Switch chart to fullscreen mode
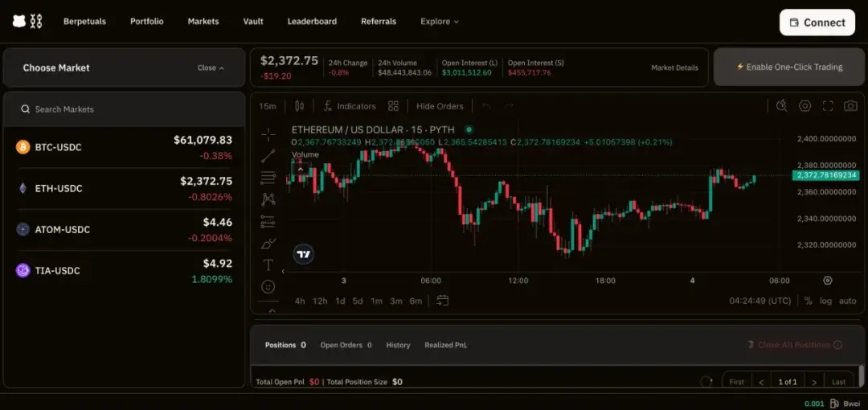 [x=828, y=106]
